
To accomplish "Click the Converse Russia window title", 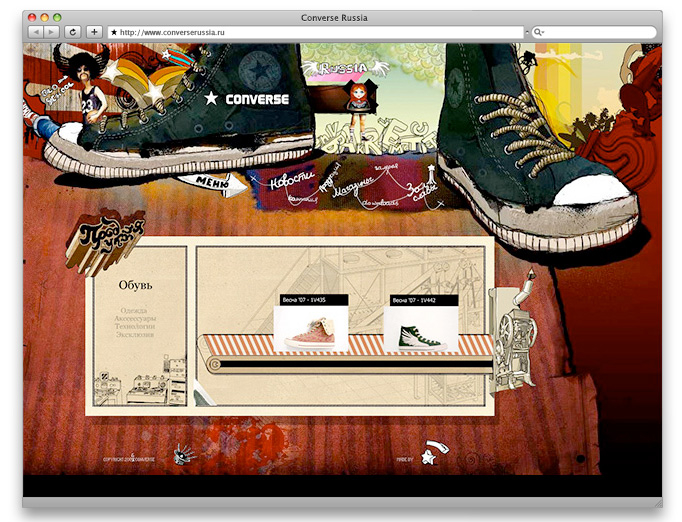I will [x=334, y=18].
